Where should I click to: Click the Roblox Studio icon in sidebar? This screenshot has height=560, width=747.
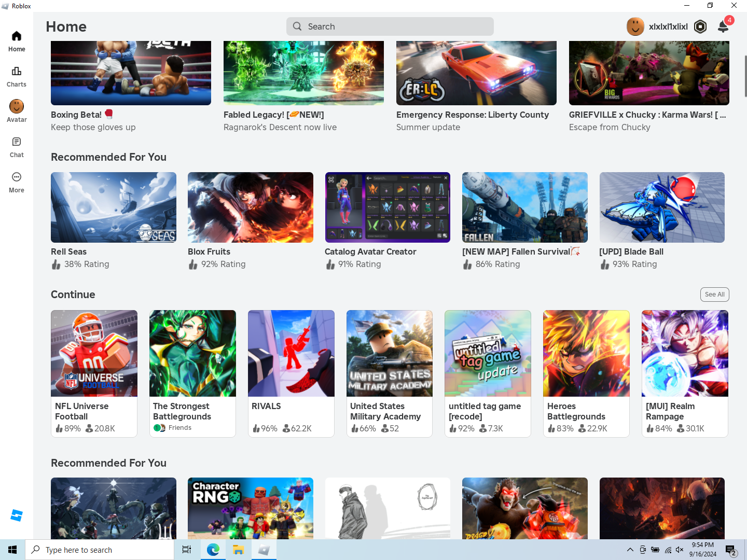tap(17, 515)
